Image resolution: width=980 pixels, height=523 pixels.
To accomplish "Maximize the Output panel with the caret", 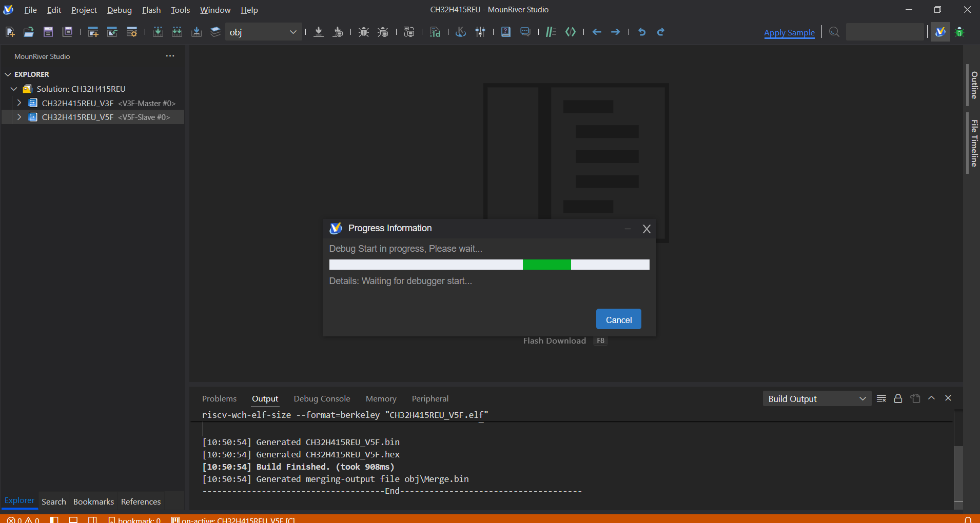I will [x=932, y=398].
